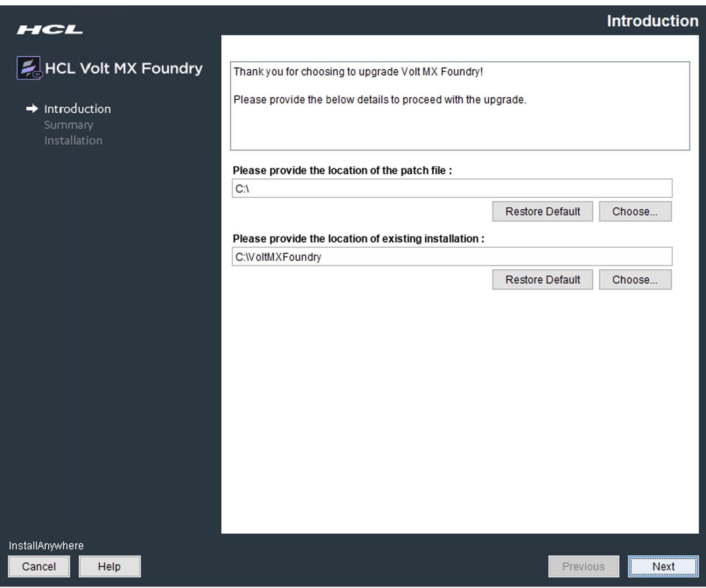Screen dimensions: 706x588
Task: Open installer Help
Action: click(x=109, y=567)
